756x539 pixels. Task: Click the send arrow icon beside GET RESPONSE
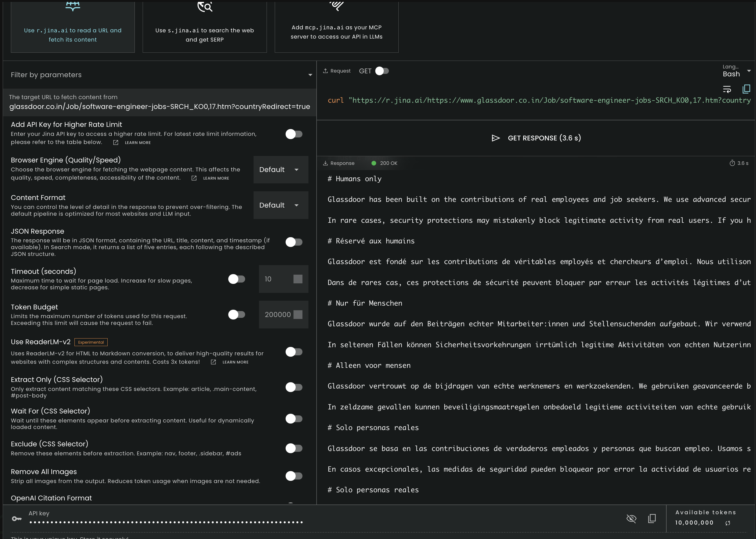(495, 138)
